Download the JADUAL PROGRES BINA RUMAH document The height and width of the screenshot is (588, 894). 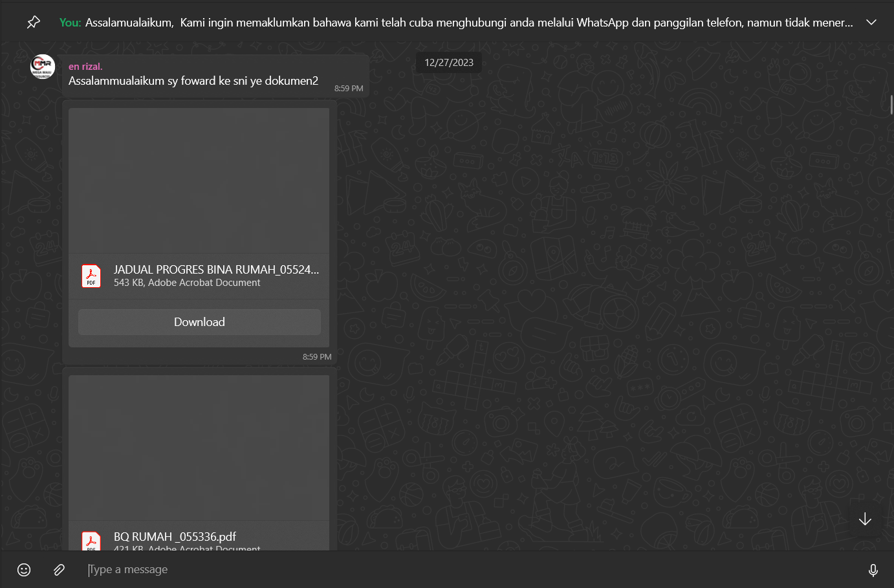pos(199,322)
